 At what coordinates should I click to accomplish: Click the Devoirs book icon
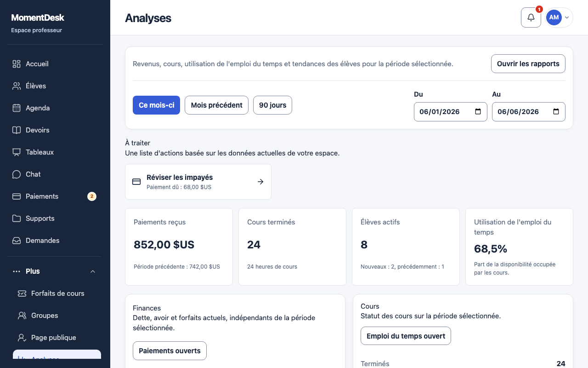[x=17, y=130]
